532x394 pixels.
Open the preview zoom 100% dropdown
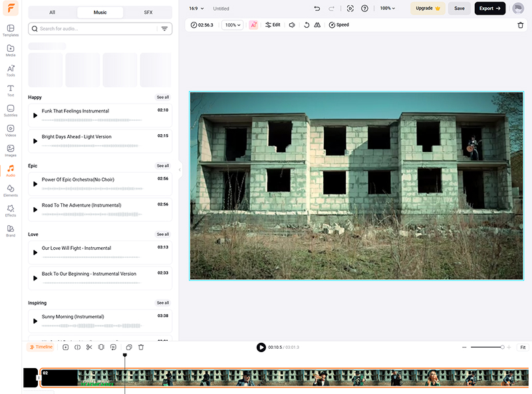[387, 9]
